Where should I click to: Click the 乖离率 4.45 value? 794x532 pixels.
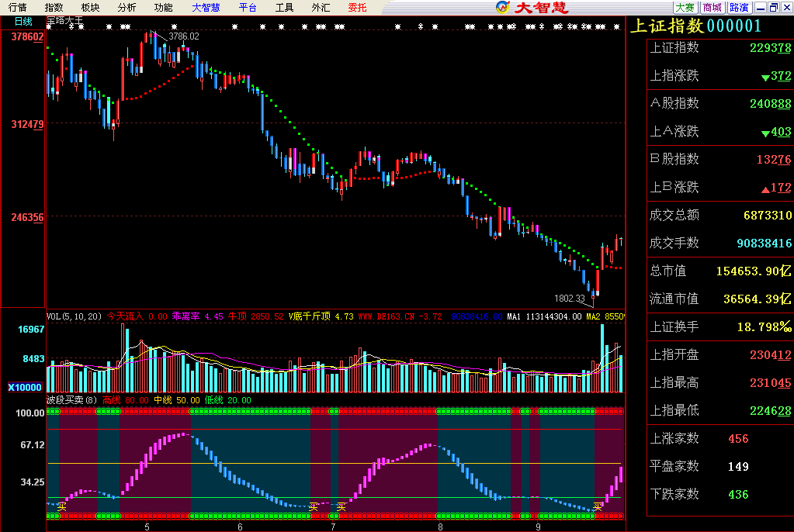(197, 316)
